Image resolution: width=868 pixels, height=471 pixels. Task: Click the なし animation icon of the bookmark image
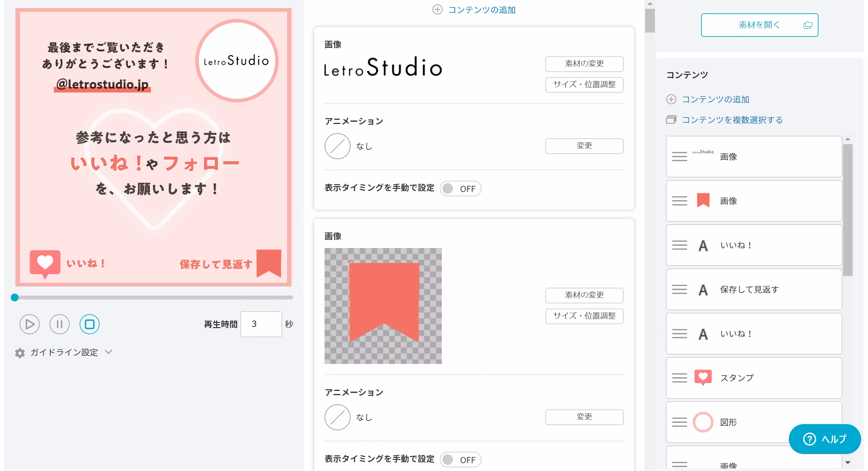[337, 417]
